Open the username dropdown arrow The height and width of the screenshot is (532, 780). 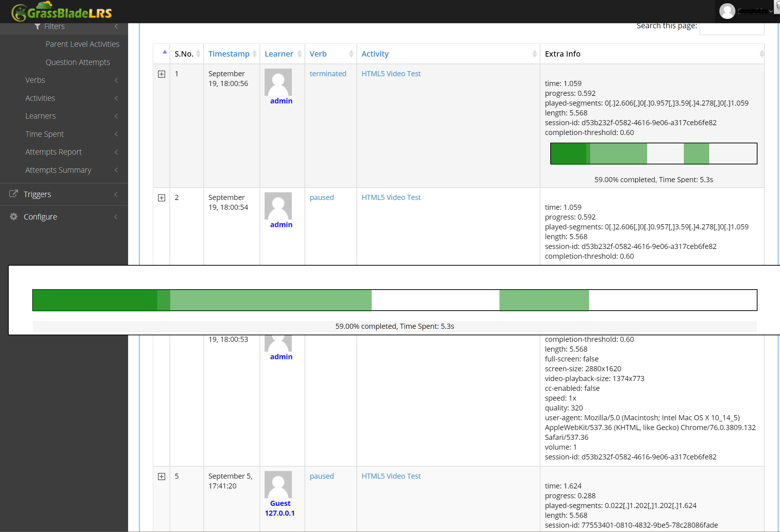click(771, 12)
